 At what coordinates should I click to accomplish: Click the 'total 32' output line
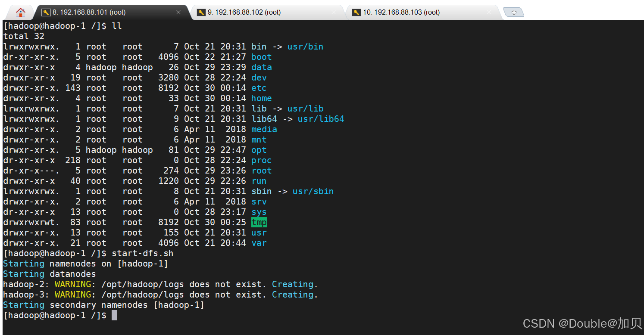pyautogui.click(x=24, y=36)
